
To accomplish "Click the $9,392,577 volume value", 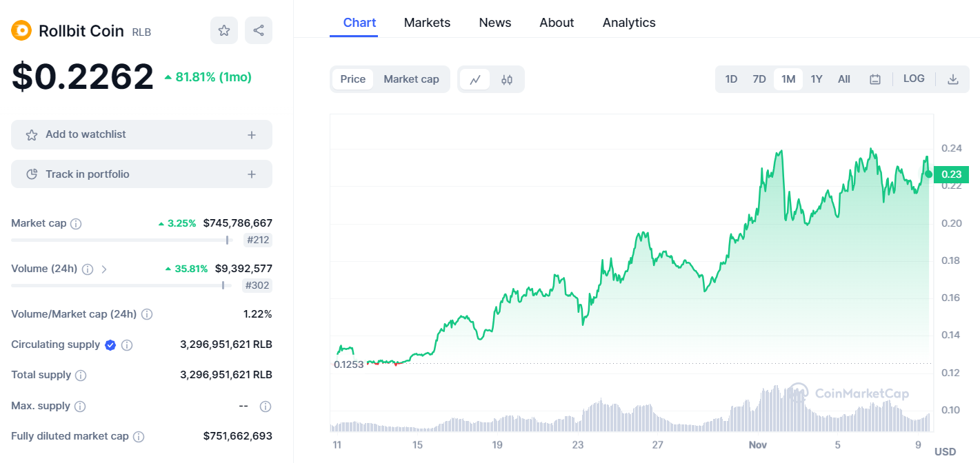I will tap(243, 269).
